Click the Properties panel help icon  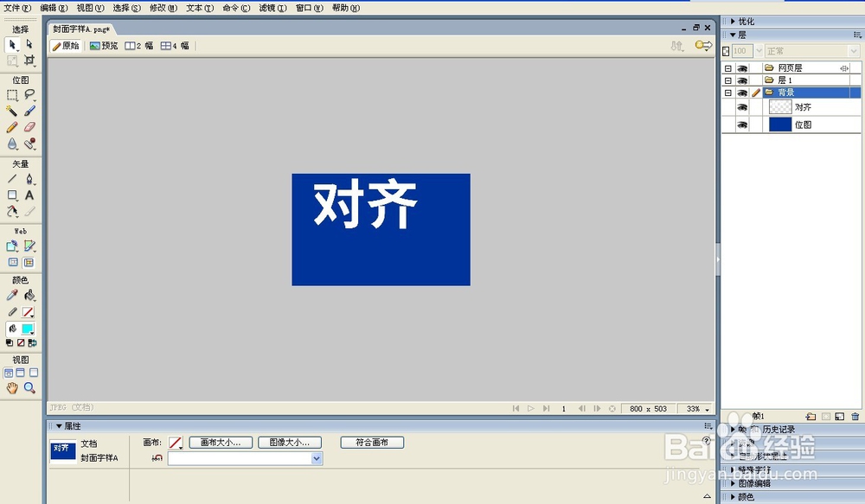706,441
